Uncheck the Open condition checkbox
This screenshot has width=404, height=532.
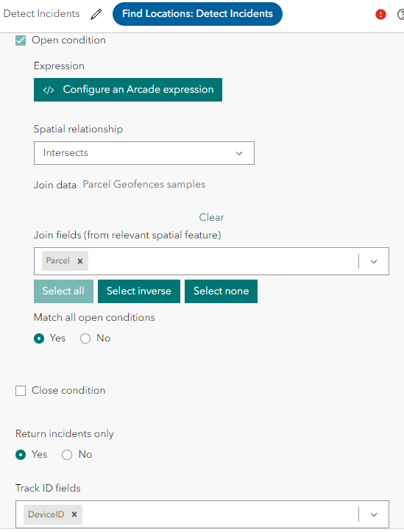[21, 40]
